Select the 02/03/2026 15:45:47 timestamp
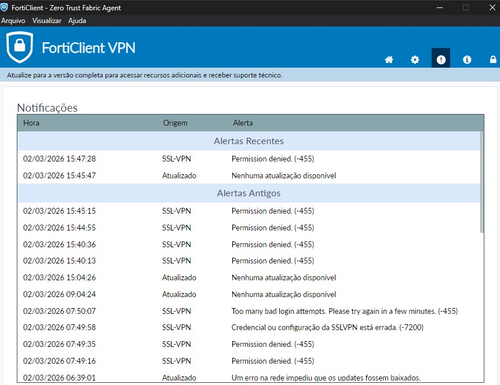This screenshot has width=500, height=385. pos(59,176)
